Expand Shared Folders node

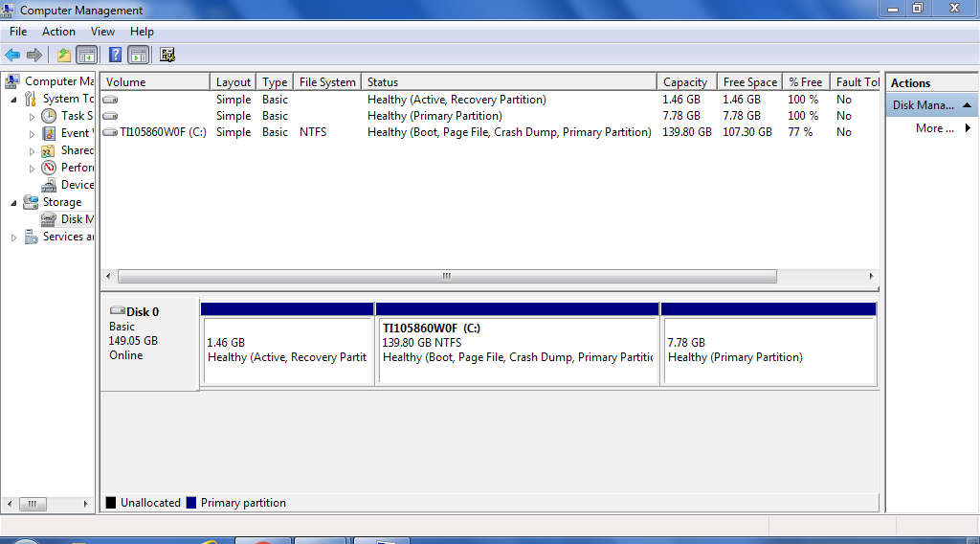[x=32, y=150]
